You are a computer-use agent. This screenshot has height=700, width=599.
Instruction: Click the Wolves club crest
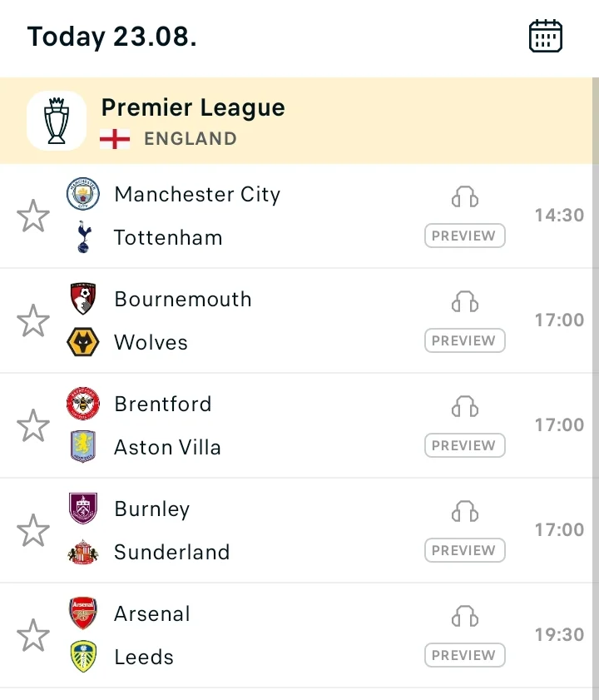[83, 342]
